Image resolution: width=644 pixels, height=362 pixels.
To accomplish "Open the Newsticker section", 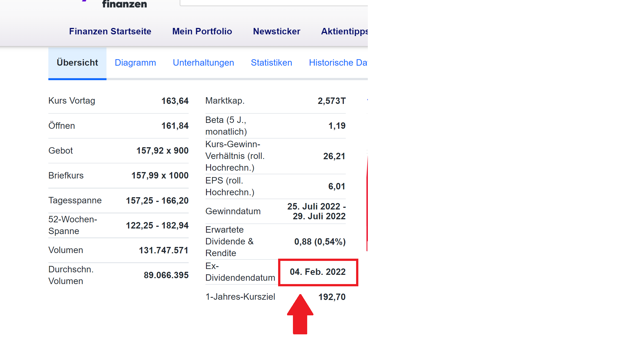I will (x=276, y=31).
